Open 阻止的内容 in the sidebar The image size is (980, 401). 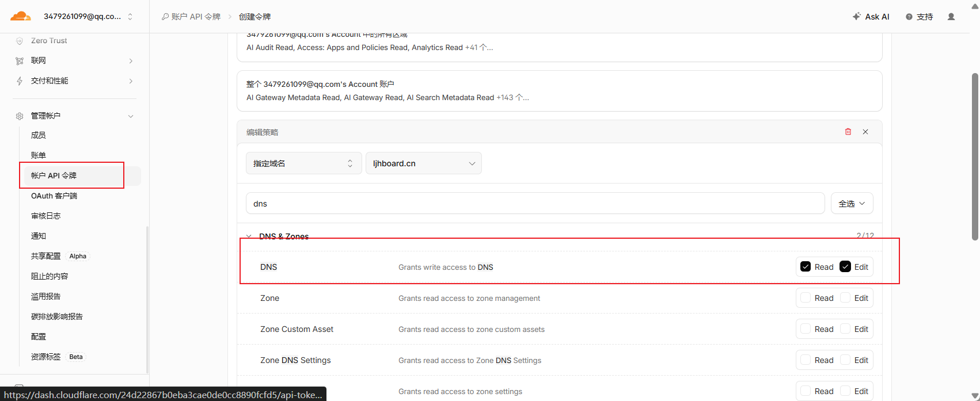point(50,276)
